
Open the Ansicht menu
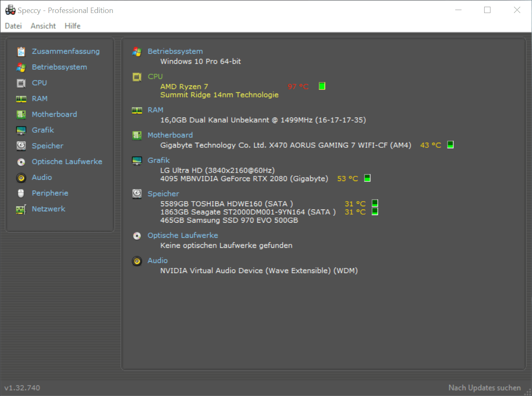[43, 26]
